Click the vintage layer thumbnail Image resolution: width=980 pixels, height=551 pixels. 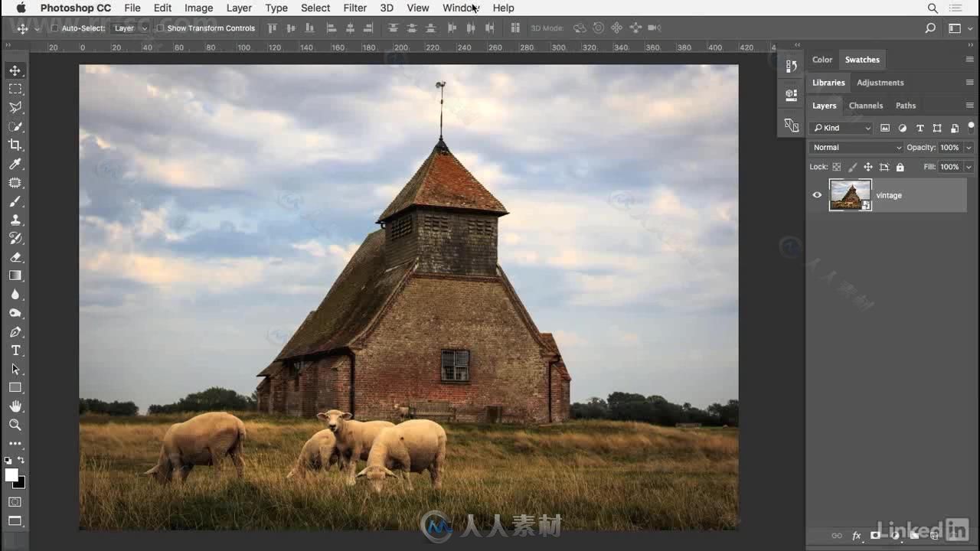pos(851,195)
